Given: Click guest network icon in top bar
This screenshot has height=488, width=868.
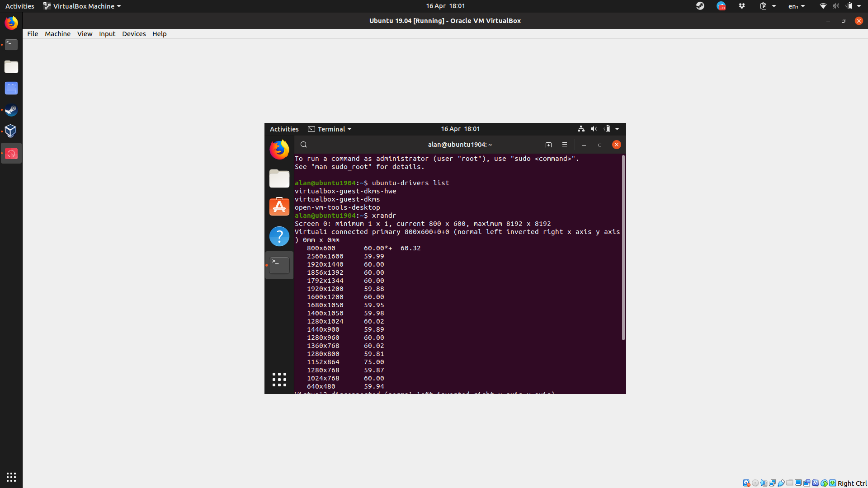Looking at the screenshot, I should [581, 129].
